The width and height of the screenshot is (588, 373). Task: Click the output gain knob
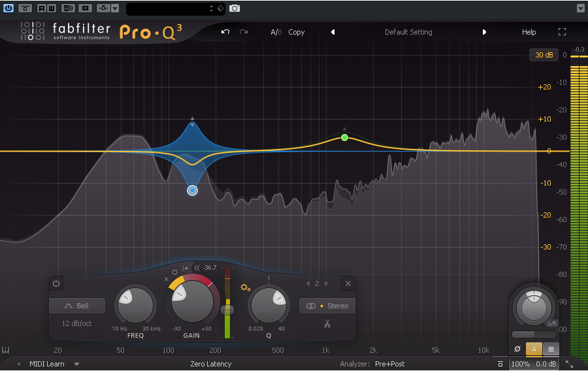click(534, 308)
